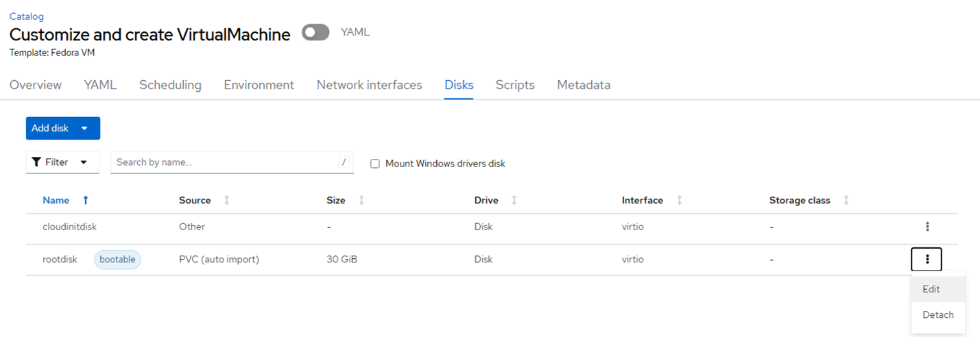Screen dimensions: 980x337
Task: Click sort icon beside Size column
Action: pos(361,200)
